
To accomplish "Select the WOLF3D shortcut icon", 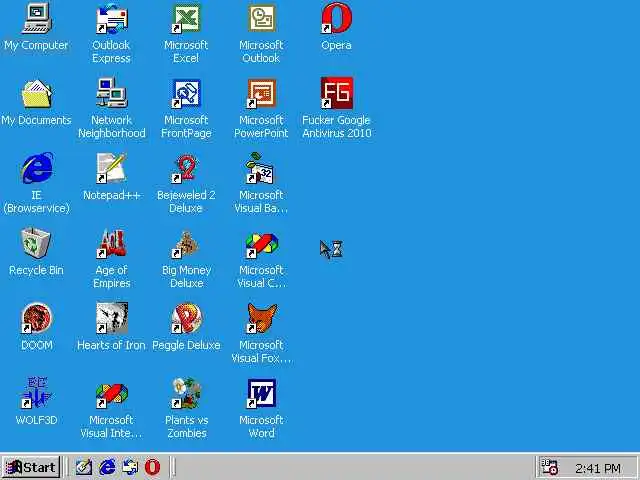I will [37, 393].
